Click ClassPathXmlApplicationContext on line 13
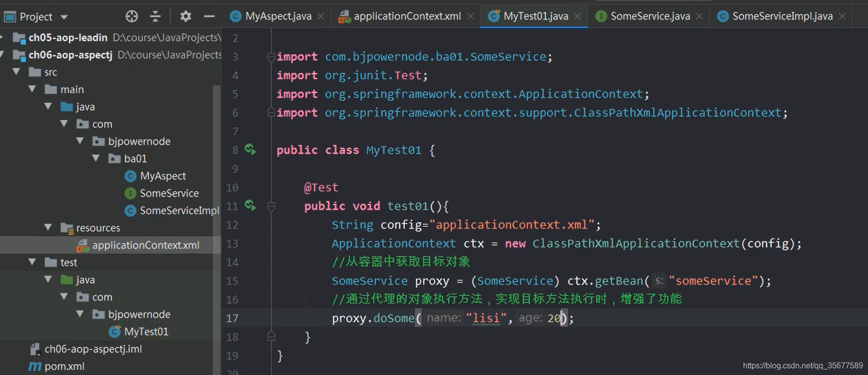Image resolution: width=868 pixels, height=375 pixels. pos(636,243)
